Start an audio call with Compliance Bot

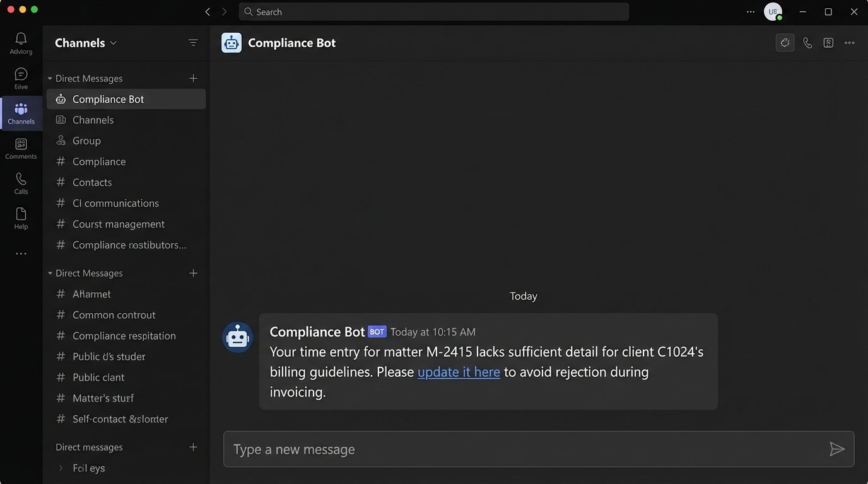pos(807,43)
